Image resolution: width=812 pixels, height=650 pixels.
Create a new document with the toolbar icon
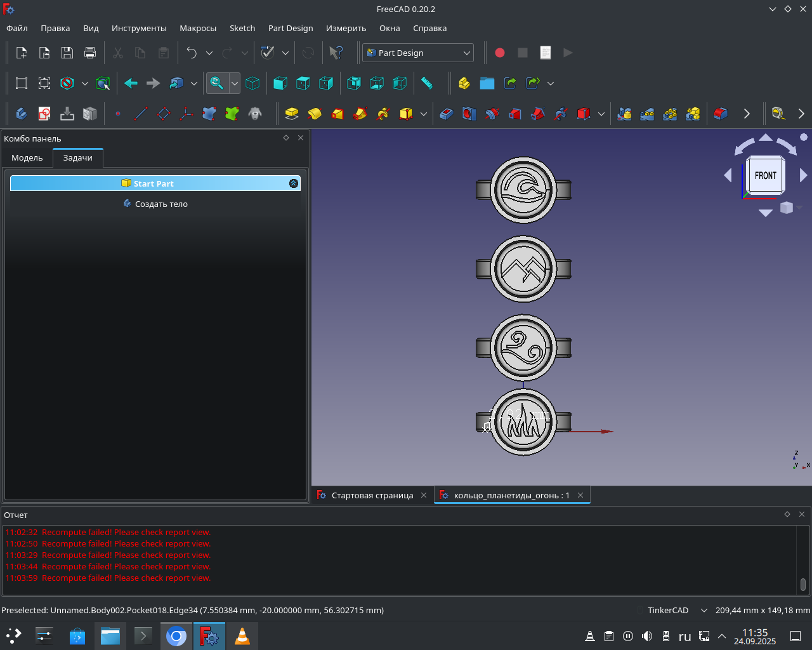pyautogui.click(x=22, y=53)
